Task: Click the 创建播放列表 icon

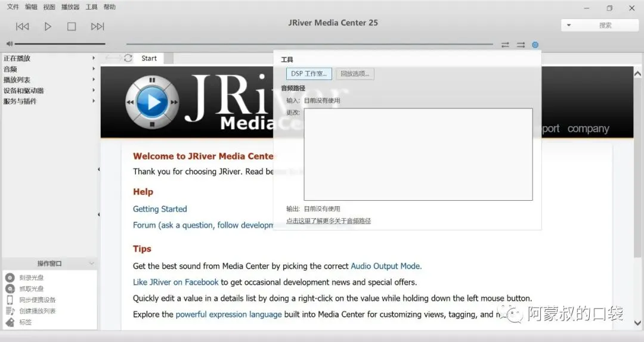Action: 10,311
